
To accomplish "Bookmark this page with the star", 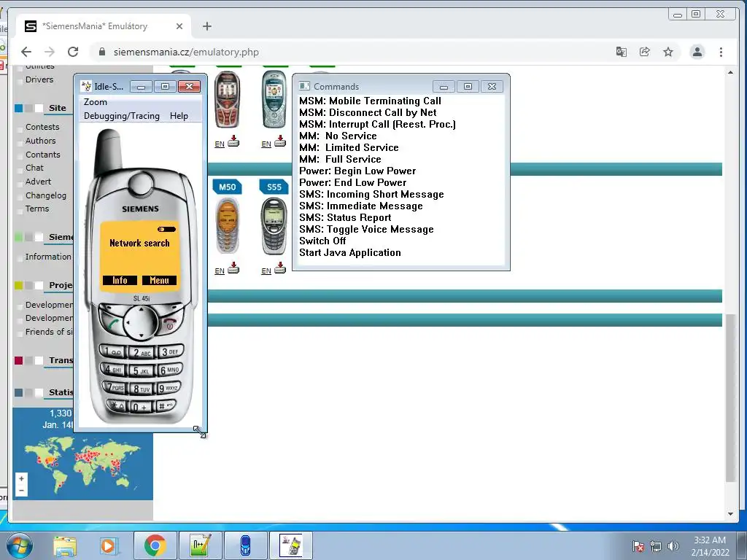I will click(668, 52).
